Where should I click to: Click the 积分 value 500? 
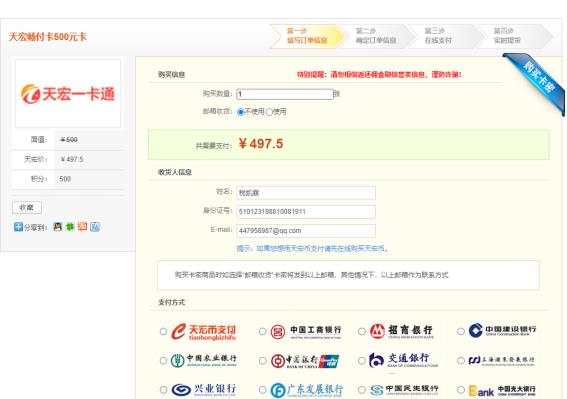(x=65, y=179)
